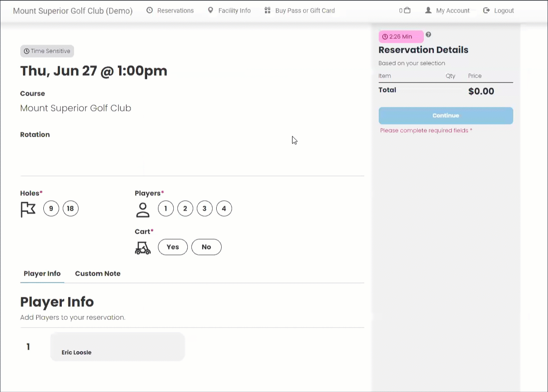Image resolution: width=548 pixels, height=392 pixels.
Task: Click the Mount Superior Golf Club (Demo) title
Action: click(73, 11)
